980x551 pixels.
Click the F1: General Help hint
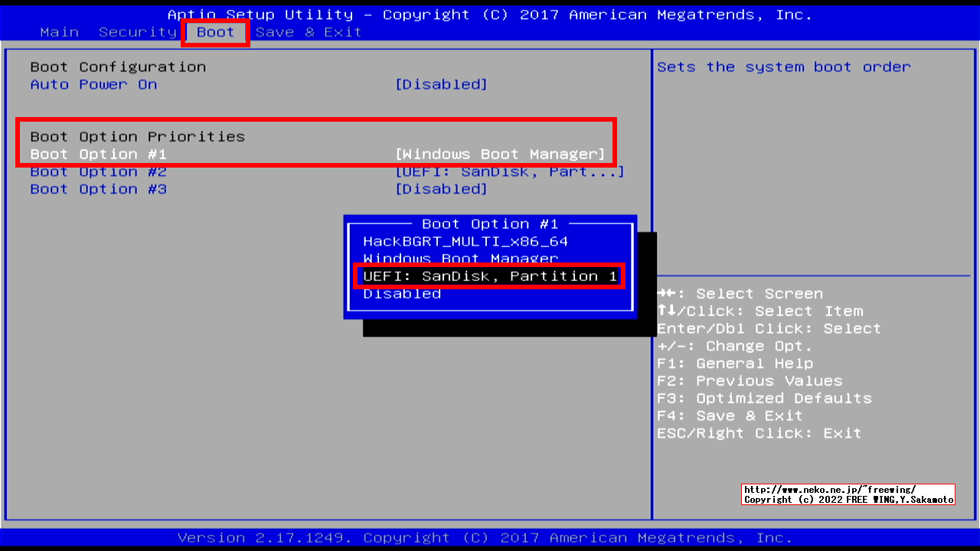(735, 364)
